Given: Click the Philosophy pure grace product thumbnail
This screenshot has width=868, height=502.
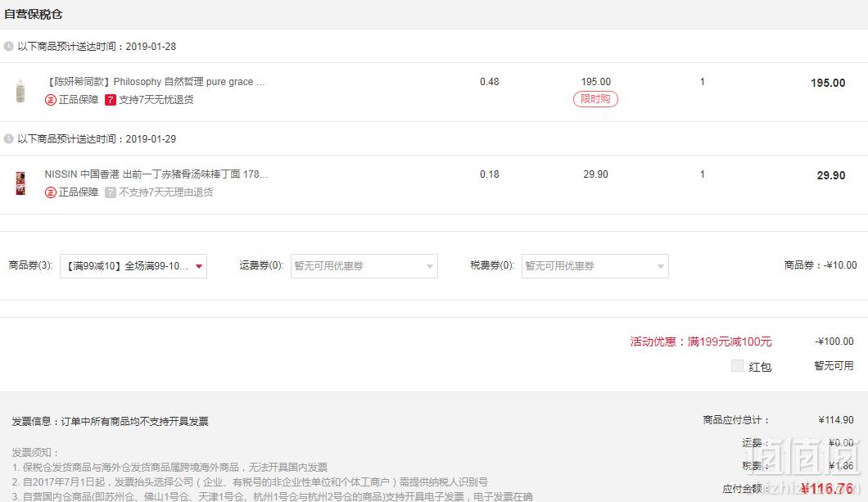Looking at the screenshot, I should pyautogui.click(x=20, y=91).
